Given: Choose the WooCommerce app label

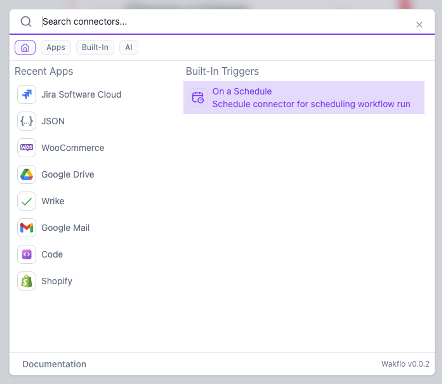Looking at the screenshot, I should pos(73,148).
